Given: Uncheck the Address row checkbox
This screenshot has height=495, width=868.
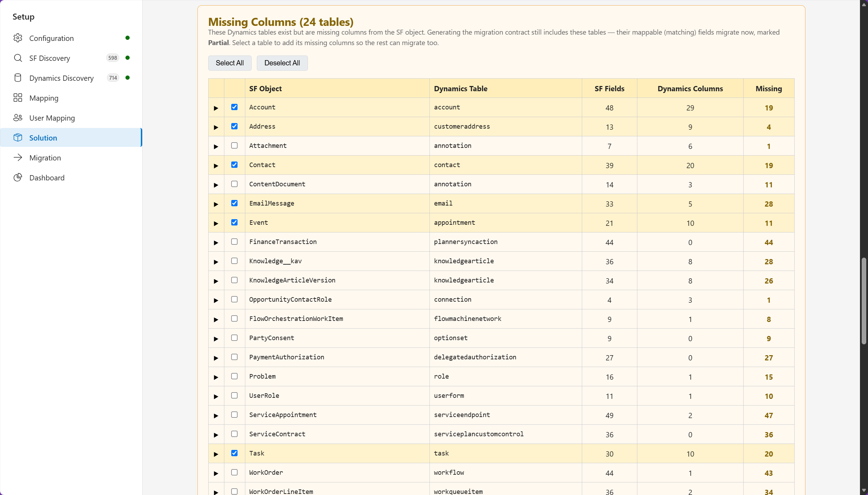Looking at the screenshot, I should point(234,126).
